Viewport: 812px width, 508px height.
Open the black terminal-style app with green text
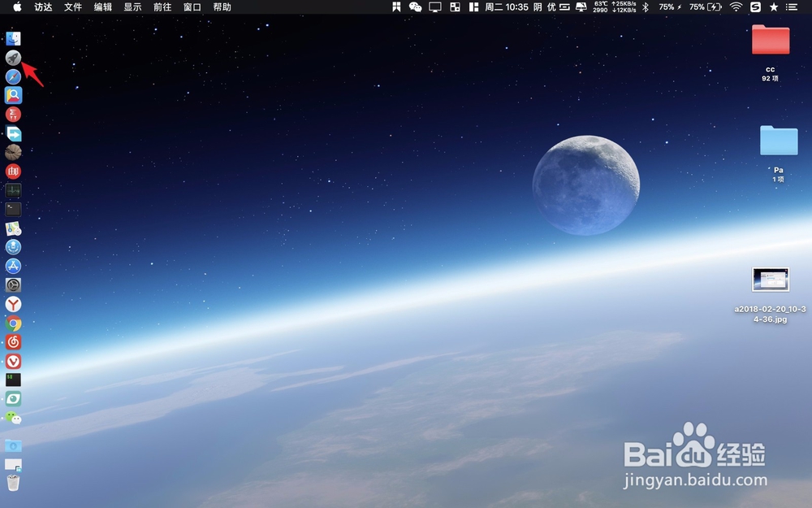(13, 380)
